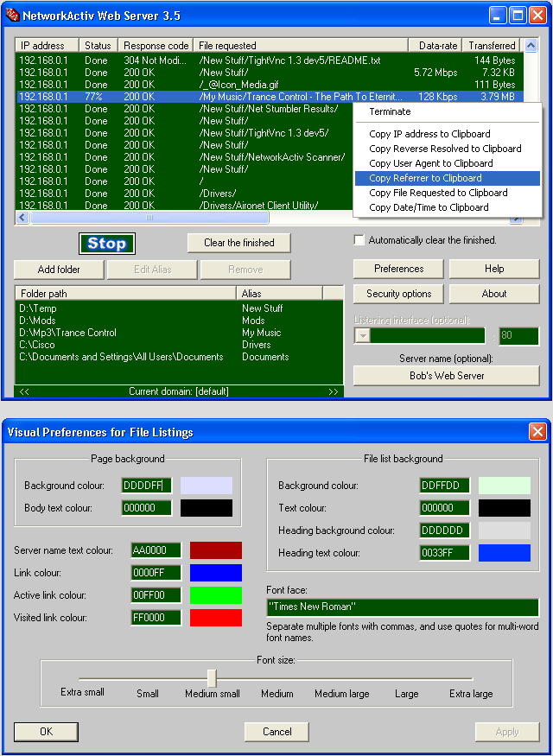Image resolution: width=553 pixels, height=756 pixels.
Task: Select Copy IP address to Clipboard
Action: 429,134
